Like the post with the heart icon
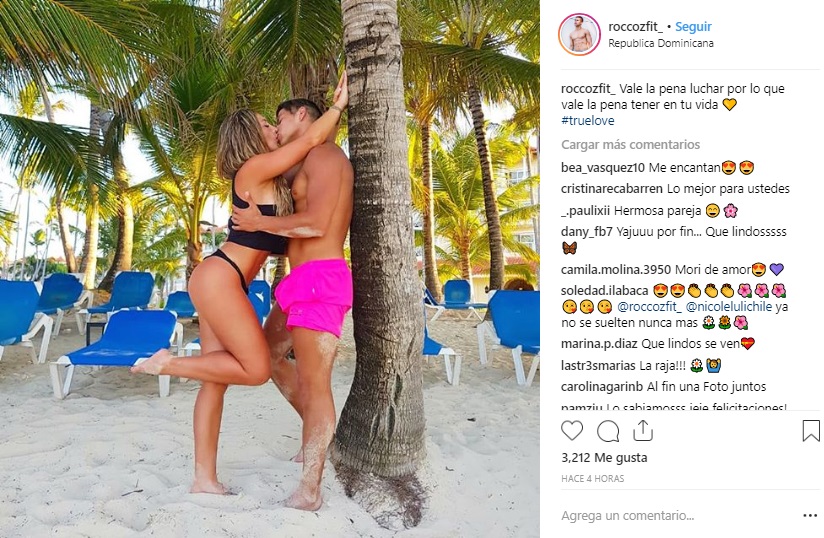824x538 pixels. pyautogui.click(x=572, y=431)
